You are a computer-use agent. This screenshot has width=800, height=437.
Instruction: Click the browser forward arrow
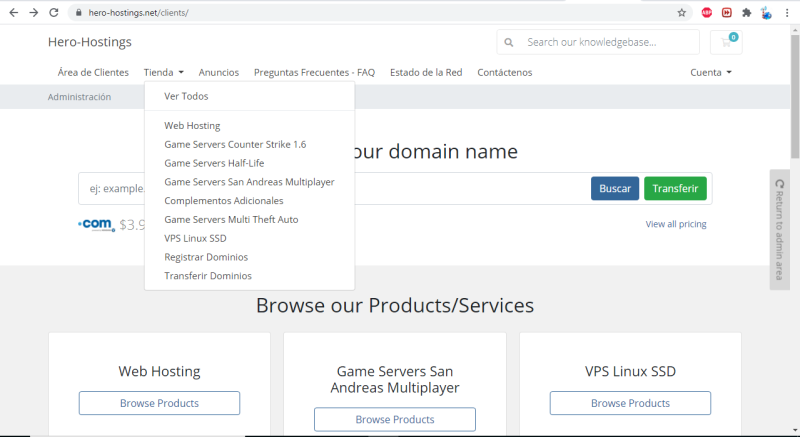pyautogui.click(x=34, y=13)
